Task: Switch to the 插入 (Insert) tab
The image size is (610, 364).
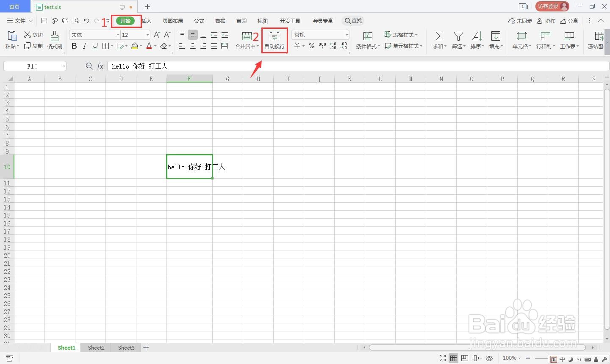Action: coord(147,21)
